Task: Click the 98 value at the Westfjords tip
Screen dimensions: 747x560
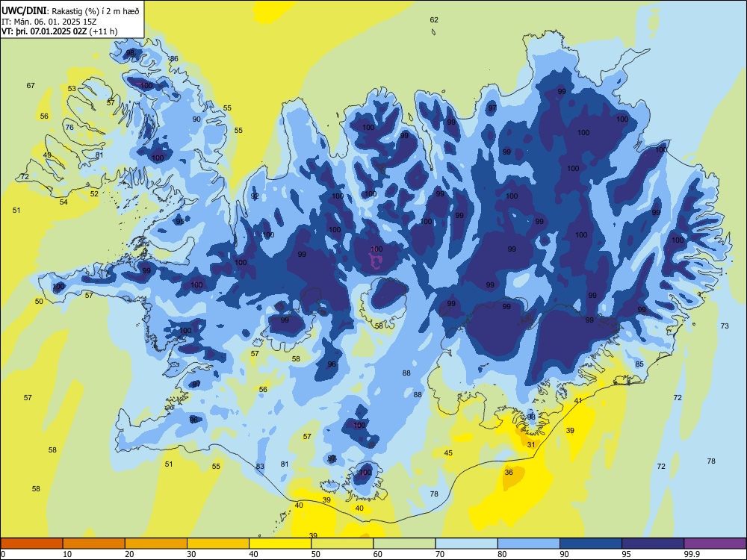Action: [130, 53]
